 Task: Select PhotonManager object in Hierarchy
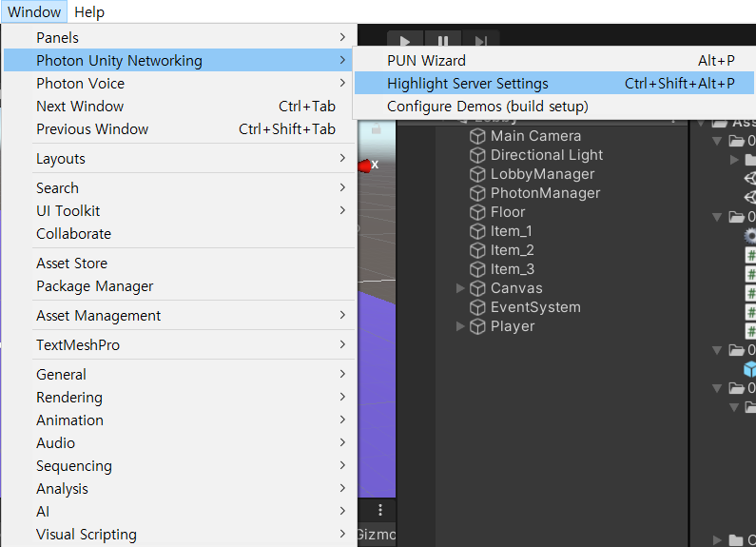(x=545, y=193)
